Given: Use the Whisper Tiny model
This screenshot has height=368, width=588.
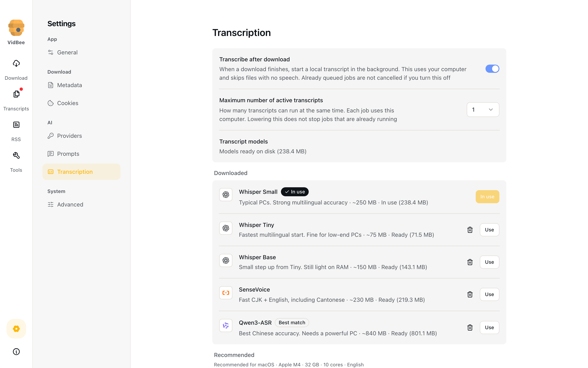Looking at the screenshot, I should coord(489,230).
